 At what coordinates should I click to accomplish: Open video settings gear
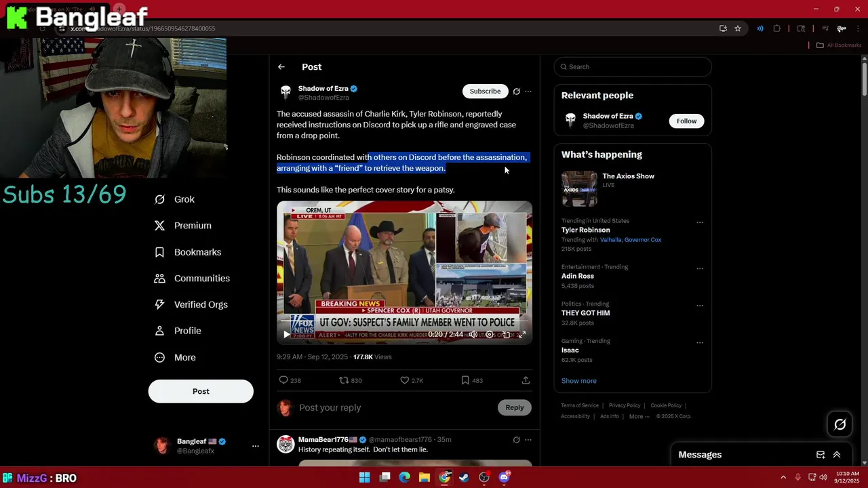pos(490,334)
